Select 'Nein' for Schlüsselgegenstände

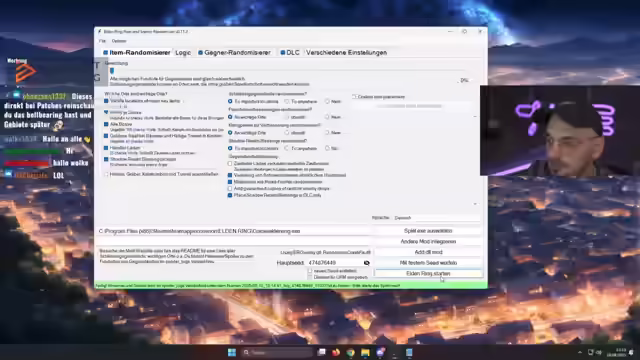coord(327,101)
